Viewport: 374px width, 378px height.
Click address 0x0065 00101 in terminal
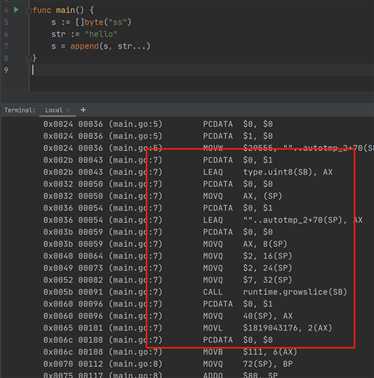coord(73,328)
